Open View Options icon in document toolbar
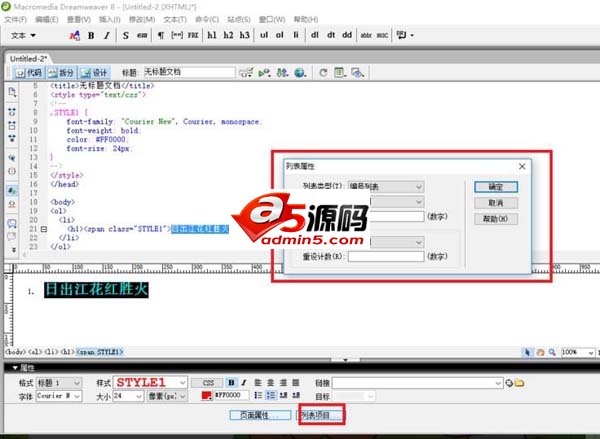This screenshot has width=600, height=439. pos(339,72)
